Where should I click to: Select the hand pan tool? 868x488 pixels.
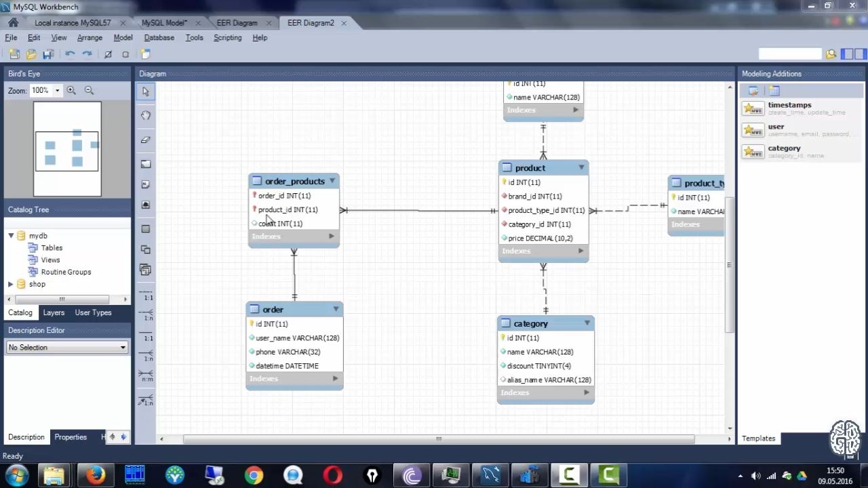[146, 116]
